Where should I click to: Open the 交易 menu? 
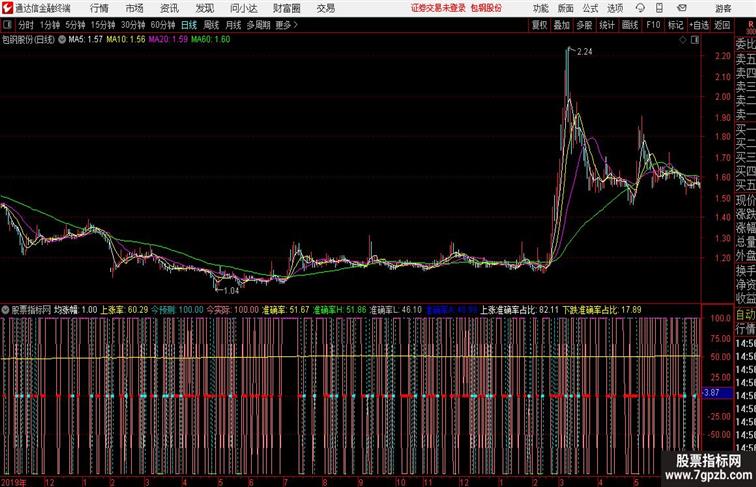(x=325, y=8)
